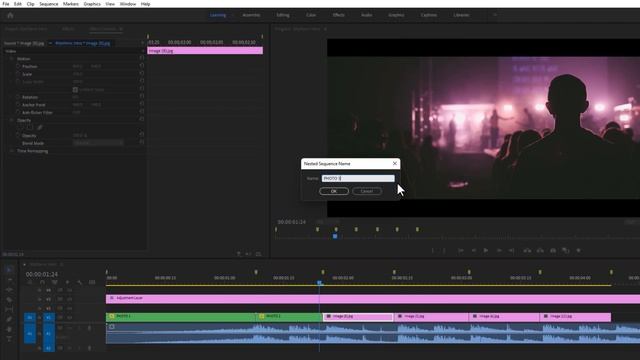Select the Selection tool in the tools panel

pyautogui.click(x=10, y=269)
